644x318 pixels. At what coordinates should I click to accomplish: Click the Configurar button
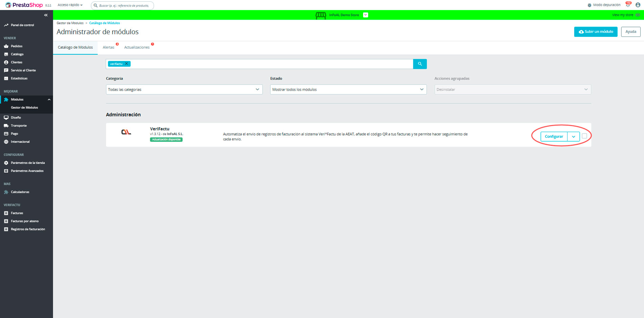pyautogui.click(x=554, y=137)
